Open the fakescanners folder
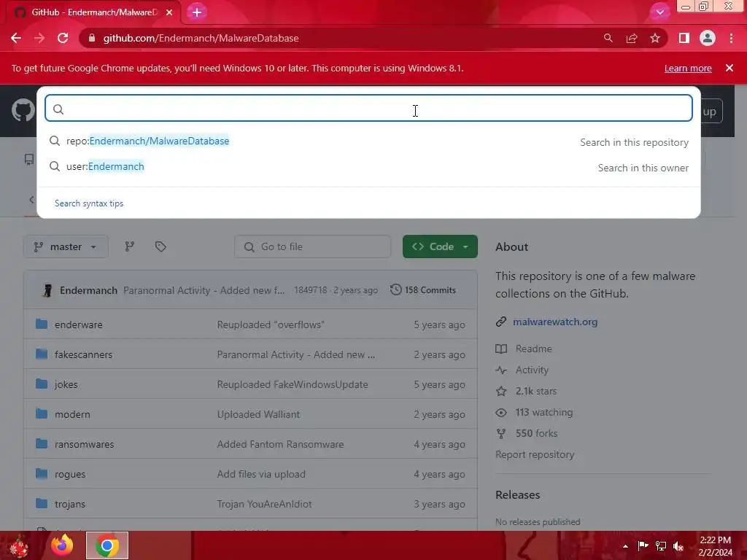 tap(83, 355)
